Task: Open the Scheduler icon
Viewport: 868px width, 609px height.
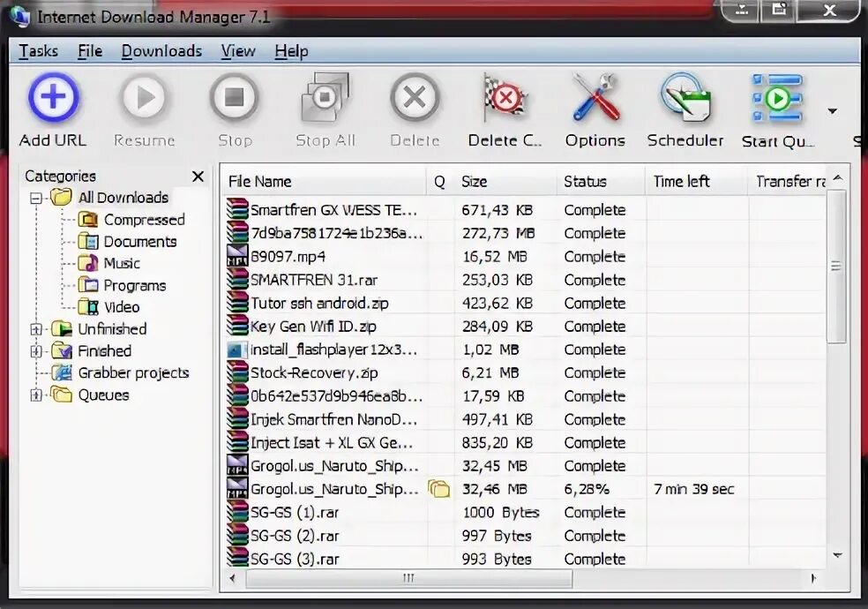Action: click(685, 98)
